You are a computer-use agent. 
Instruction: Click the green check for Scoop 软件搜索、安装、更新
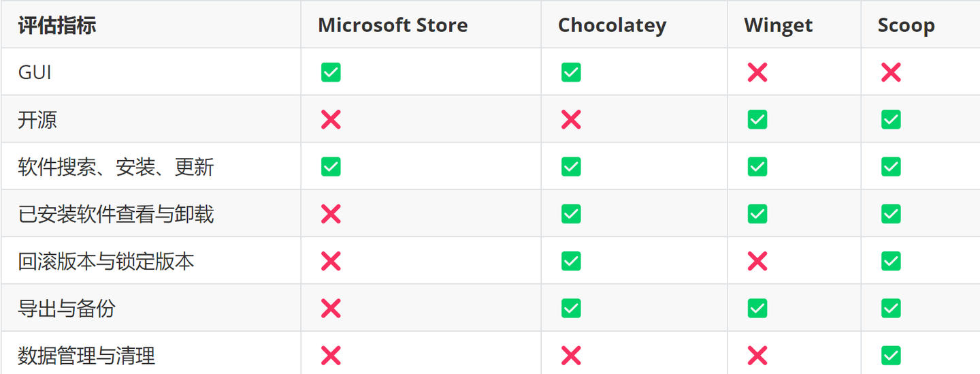point(890,167)
